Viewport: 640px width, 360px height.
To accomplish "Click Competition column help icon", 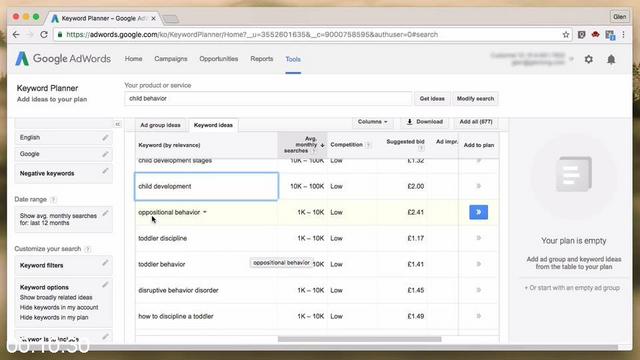I will click(368, 145).
